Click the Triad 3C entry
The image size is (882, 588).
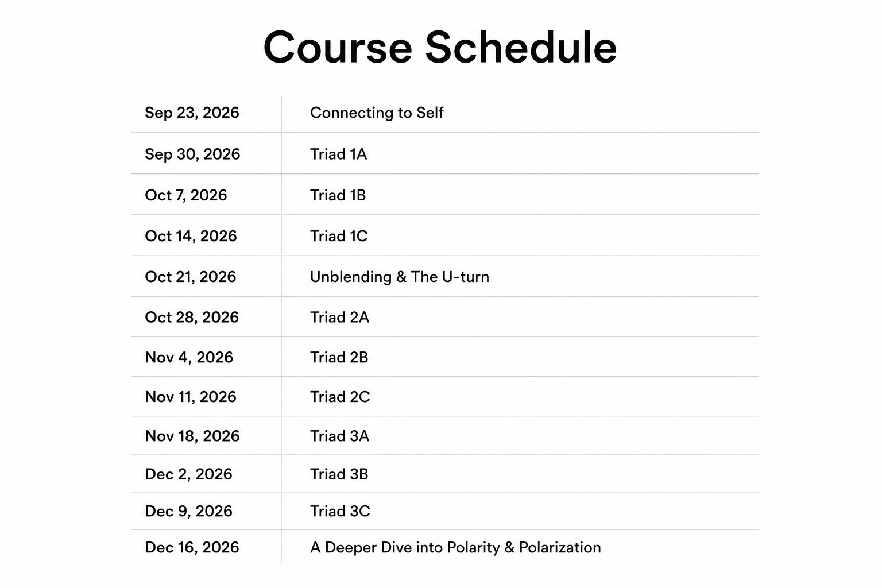(340, 511)
